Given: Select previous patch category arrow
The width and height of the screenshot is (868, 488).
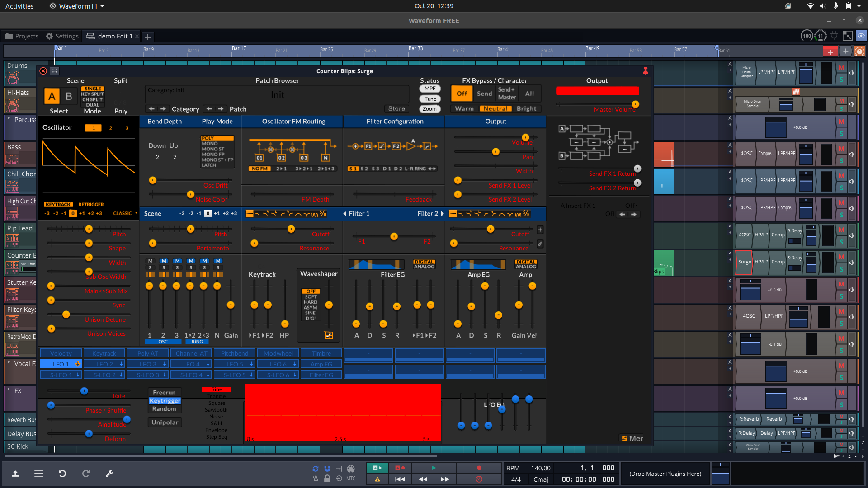Looking at the screenshot, I should coord(152,109).
